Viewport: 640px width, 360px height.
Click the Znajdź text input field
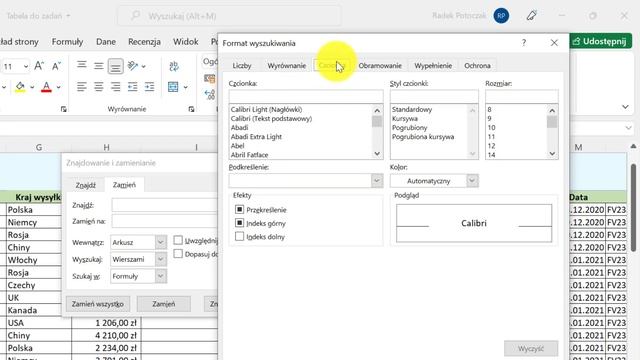tap(164, 205)
